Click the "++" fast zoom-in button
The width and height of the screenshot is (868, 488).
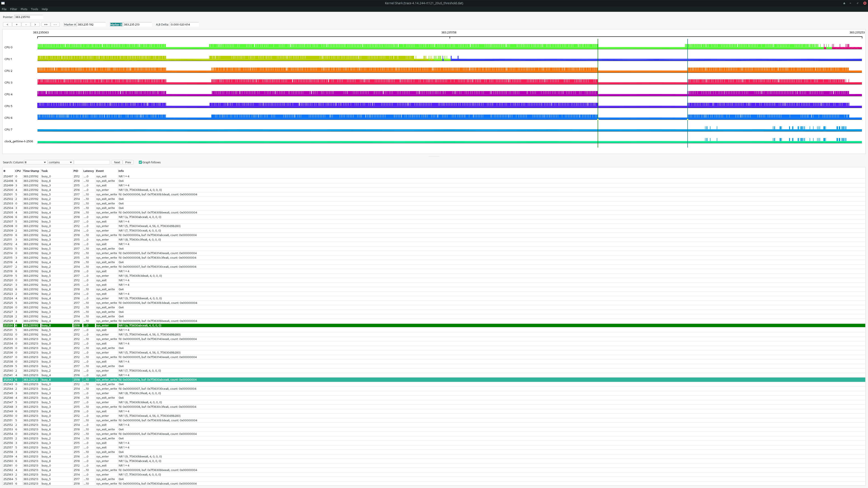(46, 24)
